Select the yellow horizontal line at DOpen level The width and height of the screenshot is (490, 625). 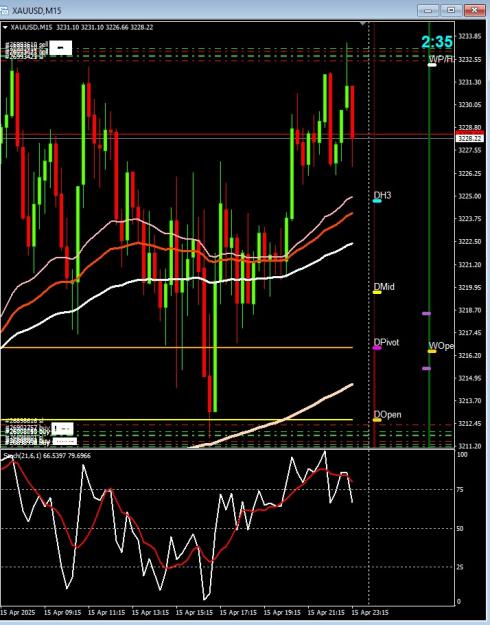pos(177,420)
